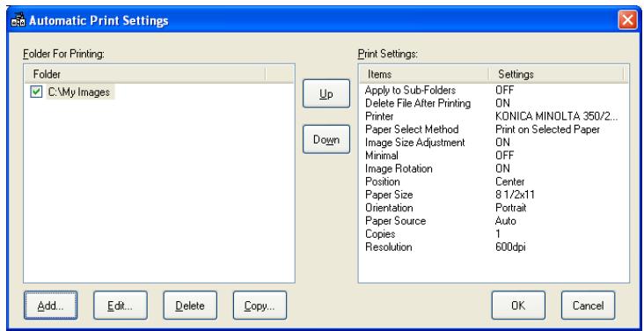Image resolution: width=644 pixels, height=331 pixels.
Task: Click the Automatic Print Settings title bar icon
Action: [x=18, y=20]
